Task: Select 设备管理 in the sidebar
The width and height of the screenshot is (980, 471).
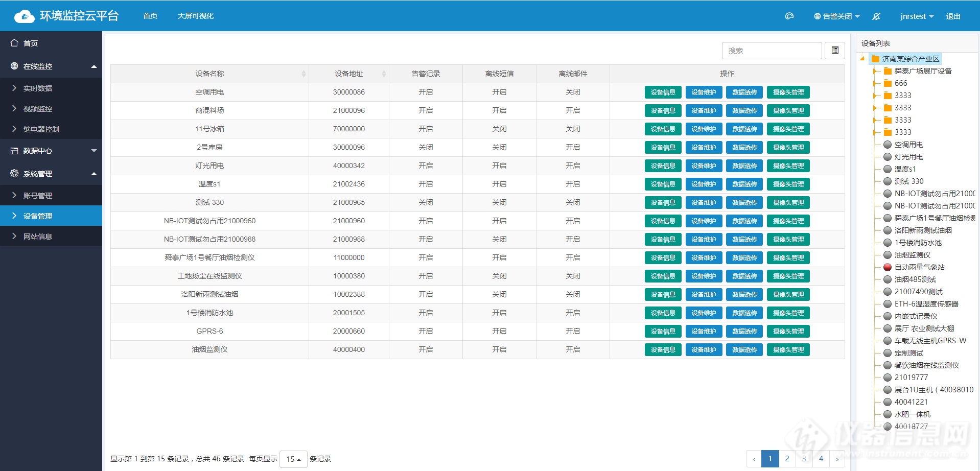Action: pos(51,216)
